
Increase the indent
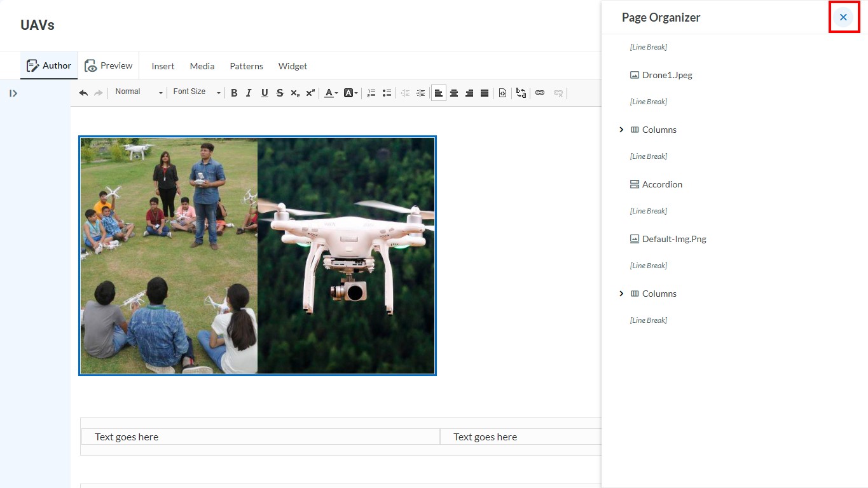[420, 93]
